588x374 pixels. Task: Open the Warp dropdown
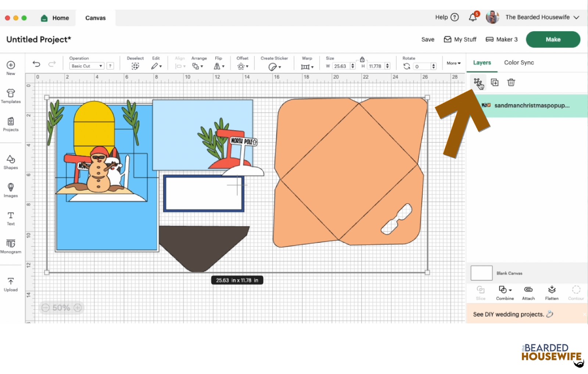click(307, 67)
